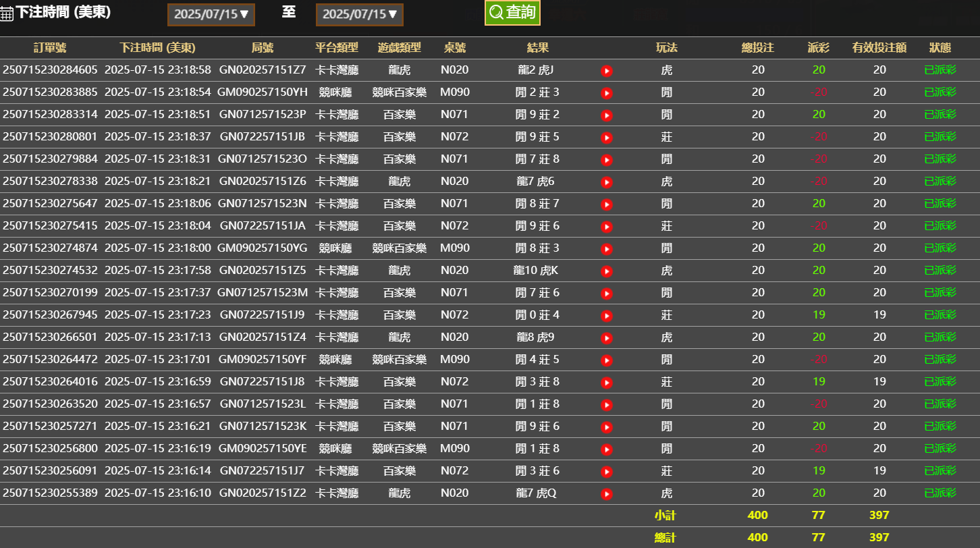The height and width of the screenshot is (548, 980).
Task: Play the video for order 250715230284605
Action: pyautogui.click(x=606, y=70)
